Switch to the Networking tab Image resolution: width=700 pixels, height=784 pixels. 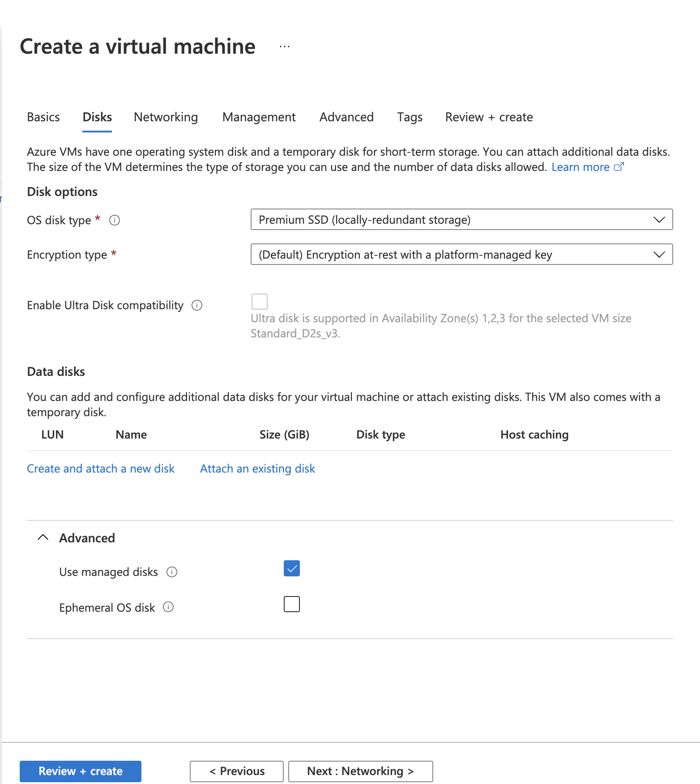click(x=165, y=117)
